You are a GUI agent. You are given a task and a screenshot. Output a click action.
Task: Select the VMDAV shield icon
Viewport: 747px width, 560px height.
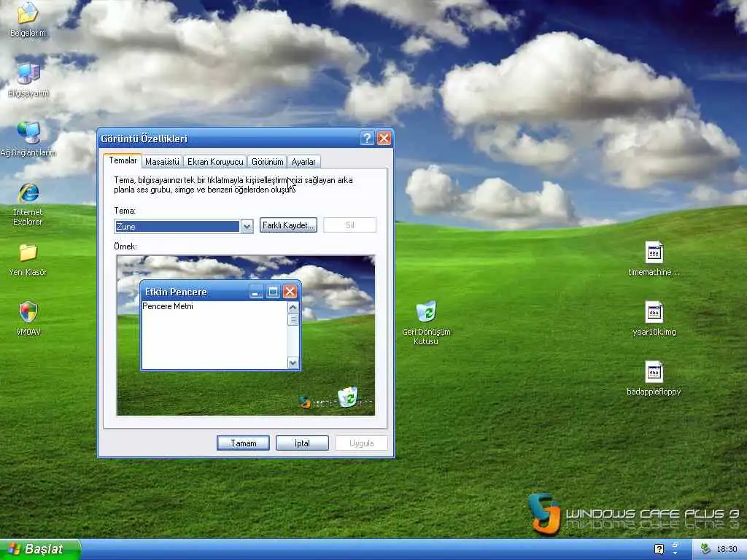[28, 312]
